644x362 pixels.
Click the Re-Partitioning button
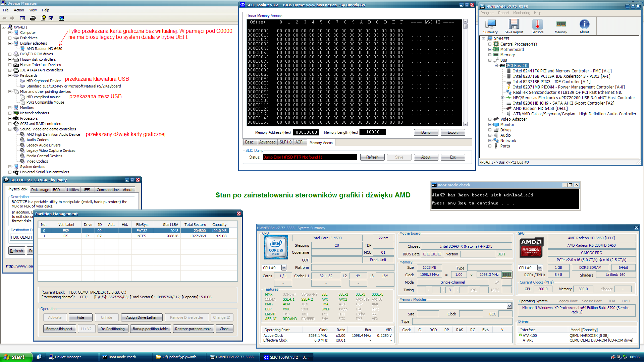113,329
